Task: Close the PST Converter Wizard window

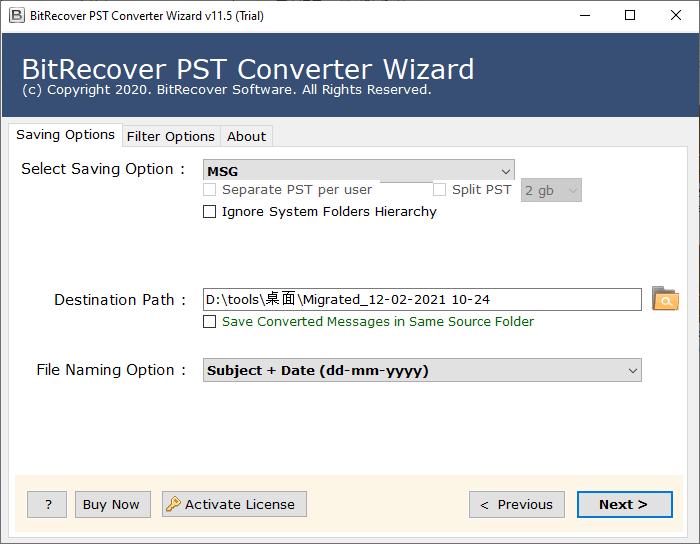Action: pos(676,16)
